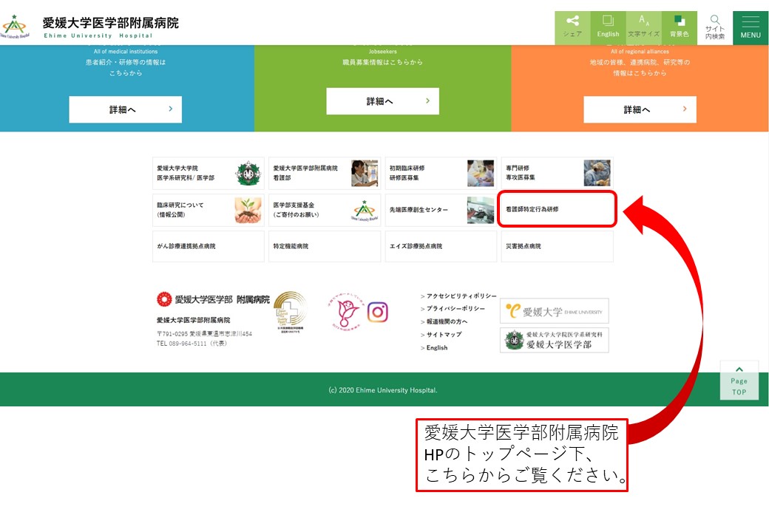Open がん診療連携拠点病院 banner
Image resolution: width=769 pixels, height=532 pixels.
point(209,246)
